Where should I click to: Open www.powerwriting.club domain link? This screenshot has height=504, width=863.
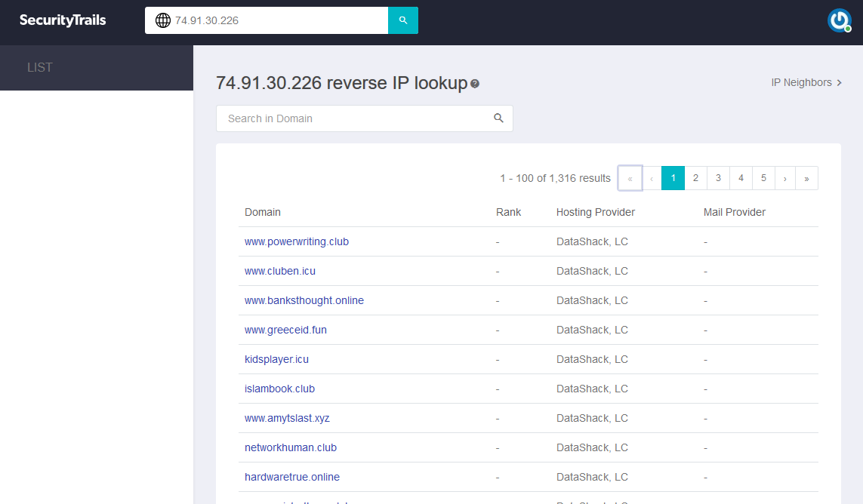point(297,241)
